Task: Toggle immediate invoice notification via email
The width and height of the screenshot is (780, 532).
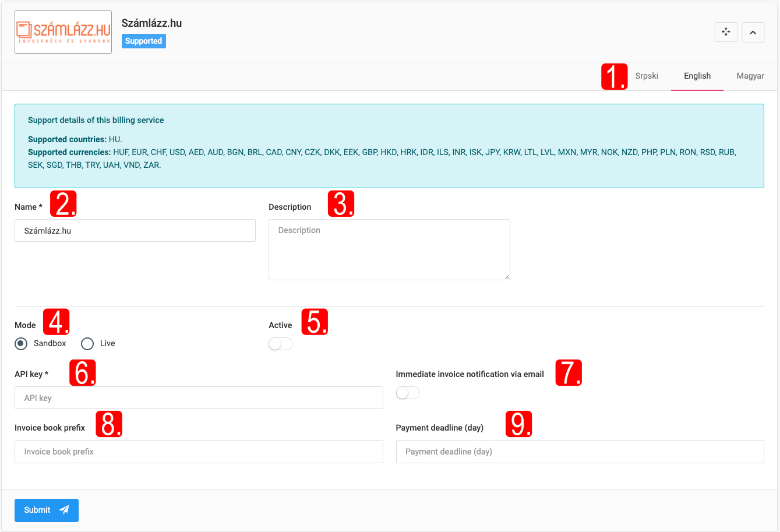Action: pyautogui.click(x=407, y=393)
